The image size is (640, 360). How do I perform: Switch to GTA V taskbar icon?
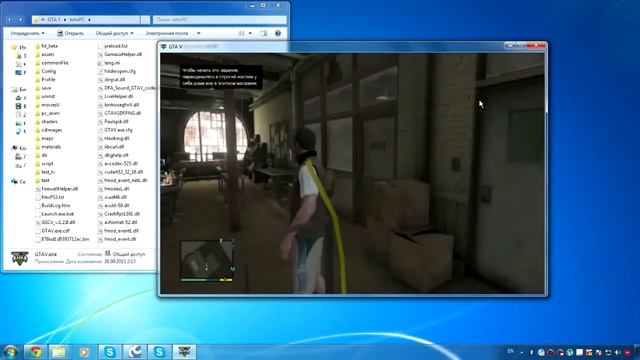(x=184, y=352)
